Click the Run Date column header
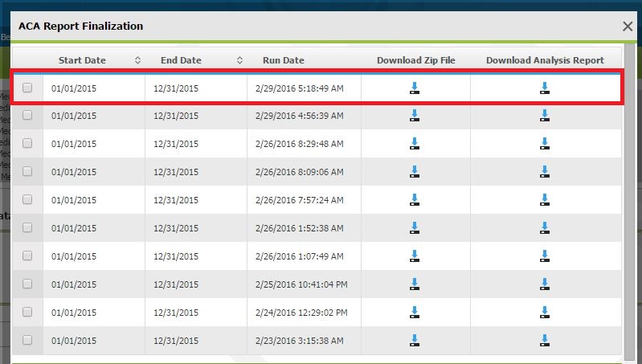This screenshot has width=642, height=364. click(283, 60)
